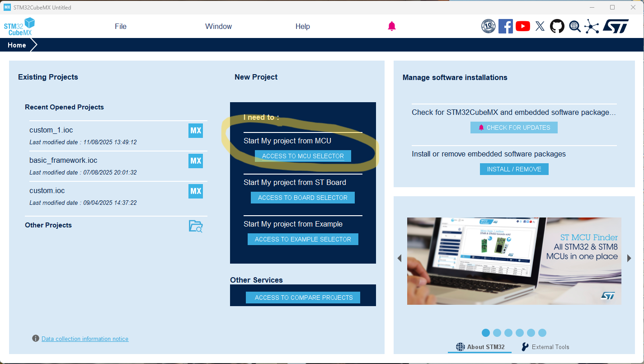Click the GitHub icon in header
The width and height of the screenshot is (644, 364).
pyautogui.click(x=557, y=26)
